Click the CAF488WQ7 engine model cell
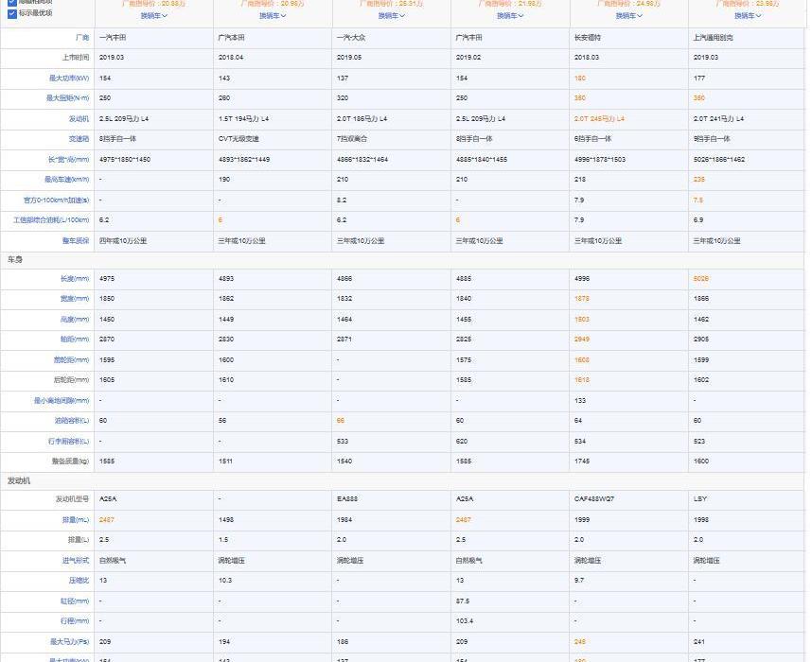Image resolution: width=812 pixels, height=662 pixels. (594, 499)
